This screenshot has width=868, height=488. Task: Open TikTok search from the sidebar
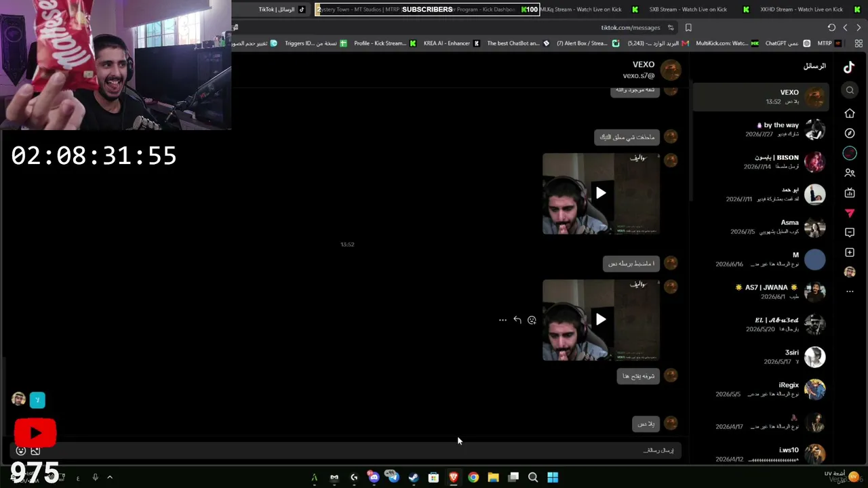click(x=850, y=90)
